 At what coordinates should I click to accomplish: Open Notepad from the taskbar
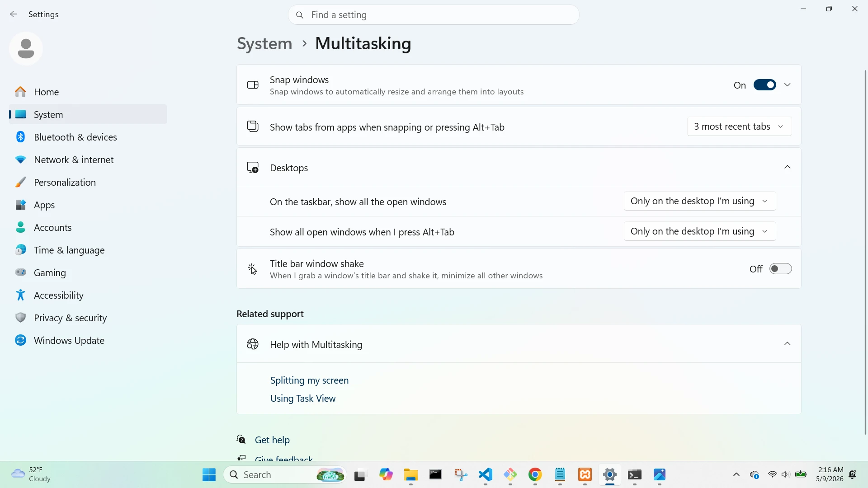pyautogui.click(x=560, y=475)
